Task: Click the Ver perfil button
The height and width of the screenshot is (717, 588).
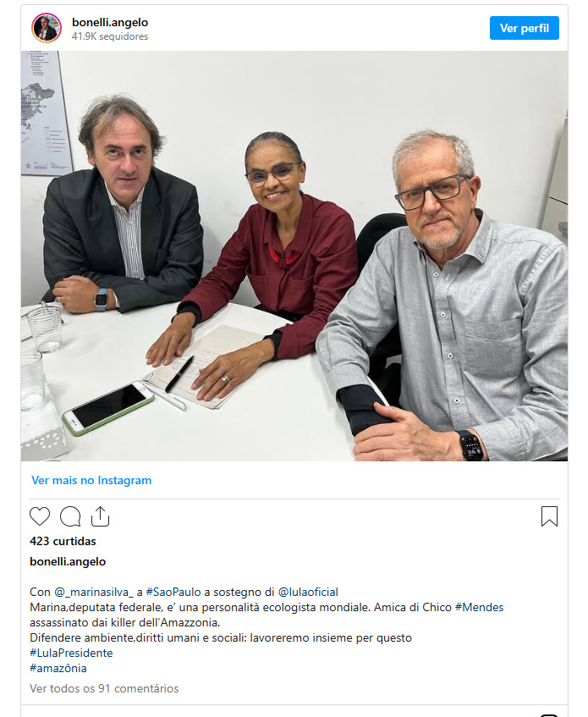Action: point(524,28)
